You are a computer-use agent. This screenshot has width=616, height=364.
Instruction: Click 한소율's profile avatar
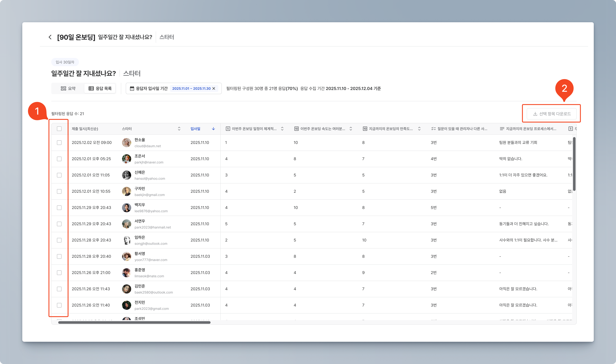click(x=126, y=142)
